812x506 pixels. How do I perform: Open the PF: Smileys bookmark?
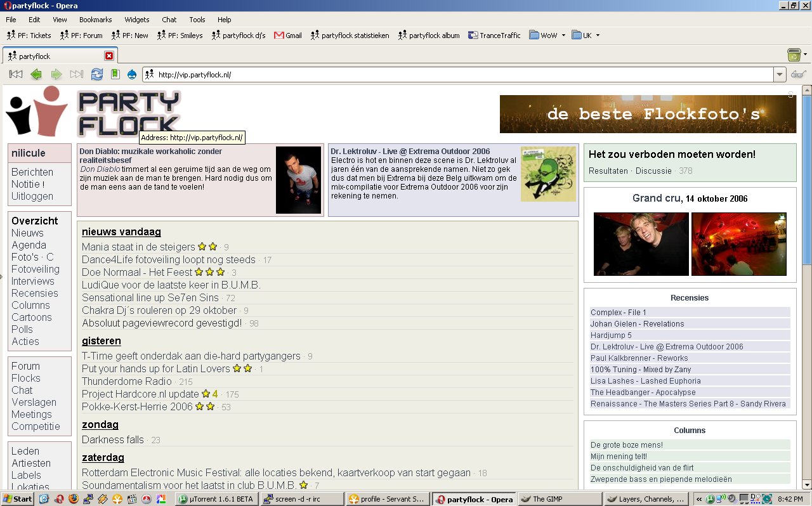pos(181,36)
